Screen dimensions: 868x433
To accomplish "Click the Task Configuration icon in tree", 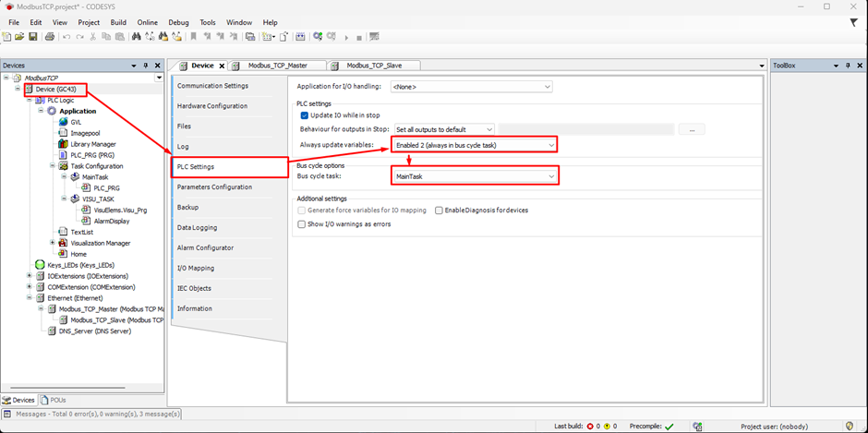I will coord(63,166).
